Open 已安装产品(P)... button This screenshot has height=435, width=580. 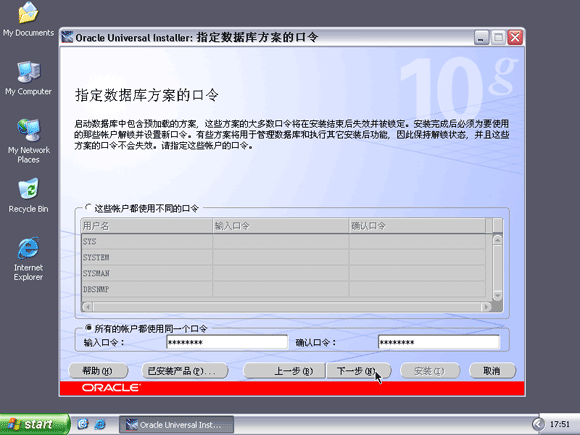185,371
